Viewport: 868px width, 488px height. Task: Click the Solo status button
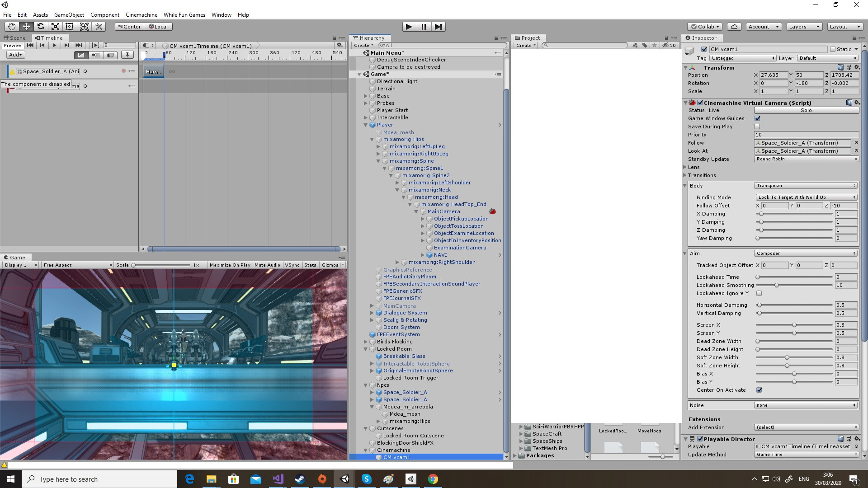806,110
